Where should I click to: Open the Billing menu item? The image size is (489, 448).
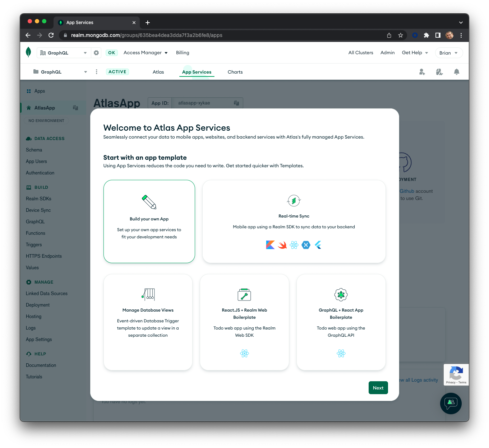(183, 53)
